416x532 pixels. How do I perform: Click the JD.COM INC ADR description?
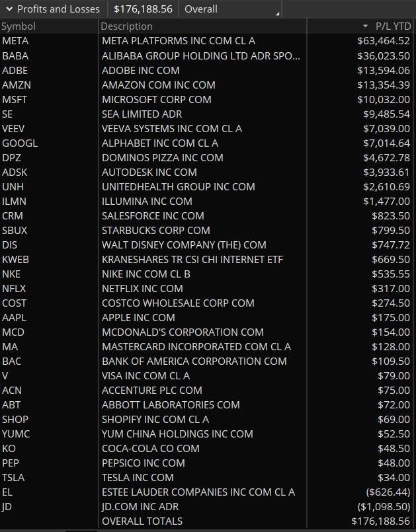[140, 507]
